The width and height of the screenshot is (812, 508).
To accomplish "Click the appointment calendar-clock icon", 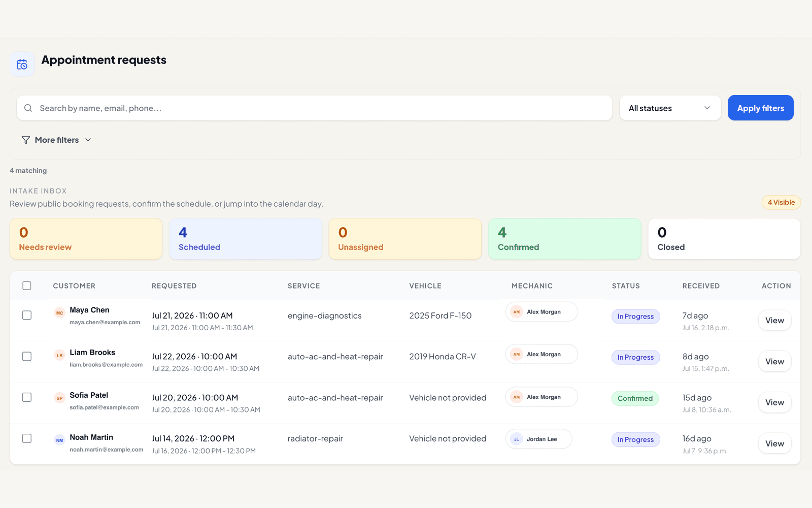I will (x=22, y=64).
